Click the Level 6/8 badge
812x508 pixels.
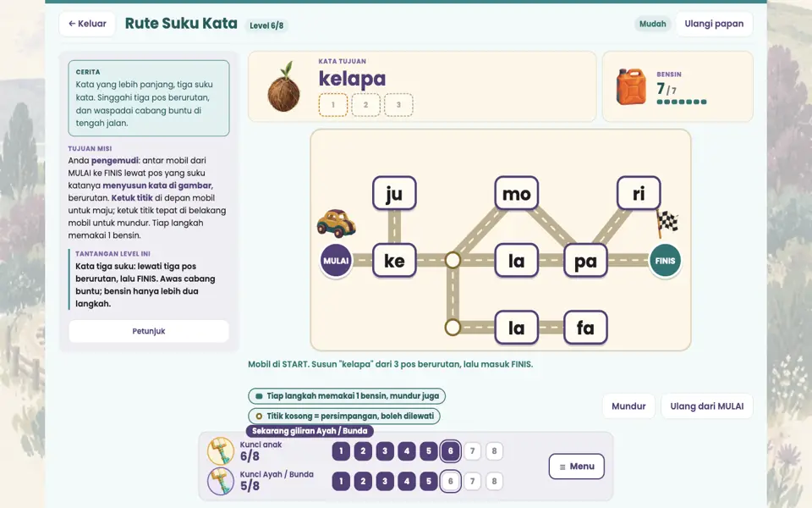(x=266, y=25)
